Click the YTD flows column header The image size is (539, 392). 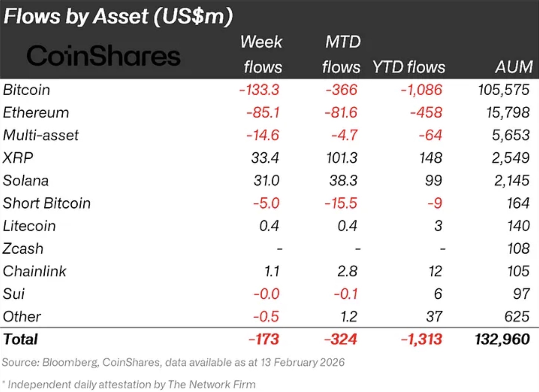point(409,67)
